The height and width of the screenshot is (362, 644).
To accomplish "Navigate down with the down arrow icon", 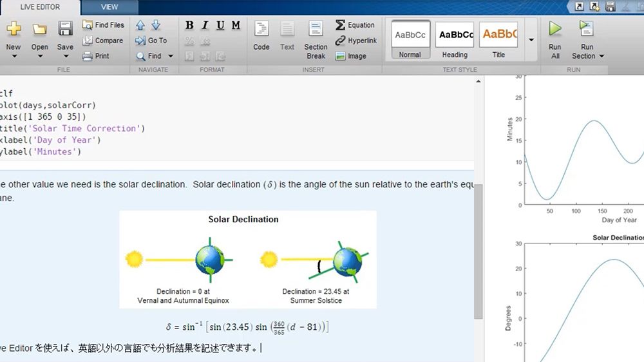I will [x=156, y=25].
